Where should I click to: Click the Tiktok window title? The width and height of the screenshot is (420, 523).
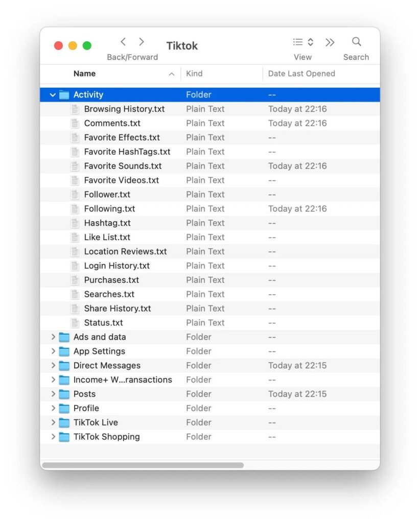click(x=182, y=45)
